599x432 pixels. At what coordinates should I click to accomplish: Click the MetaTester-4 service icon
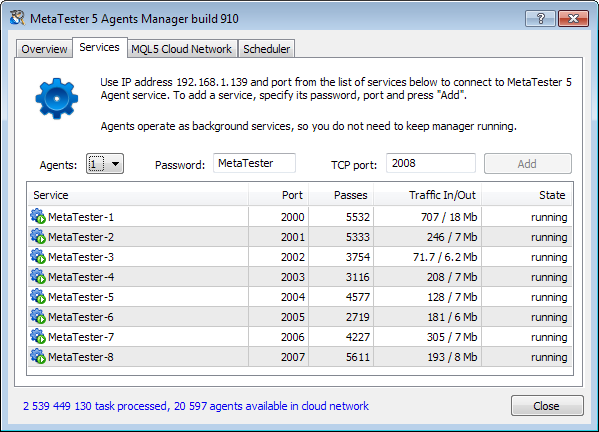(38, 276)
